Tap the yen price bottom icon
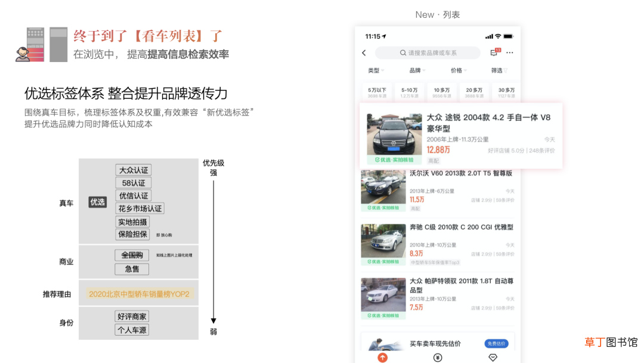This screenshot has width=644, height=363. (438, 358)
